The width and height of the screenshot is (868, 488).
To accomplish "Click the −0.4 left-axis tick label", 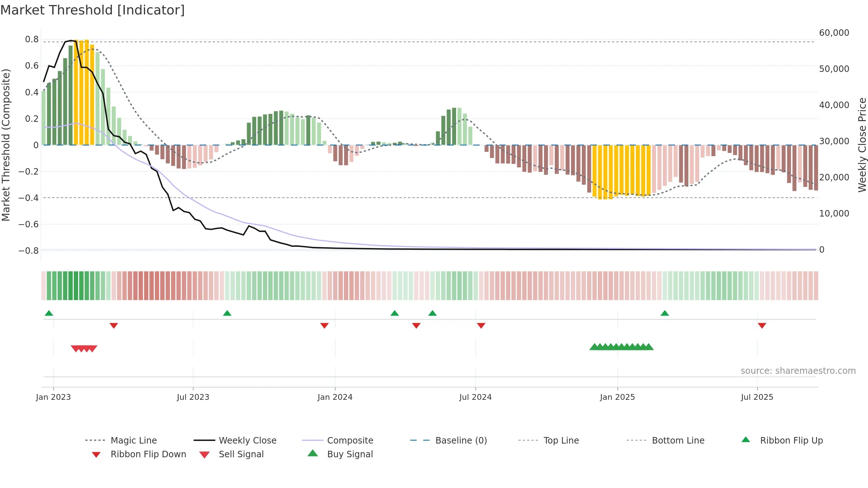I will (x=28, y=198).
